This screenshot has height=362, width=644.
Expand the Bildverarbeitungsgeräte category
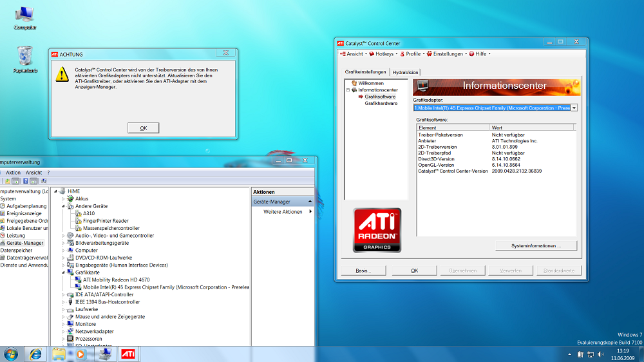63,243
